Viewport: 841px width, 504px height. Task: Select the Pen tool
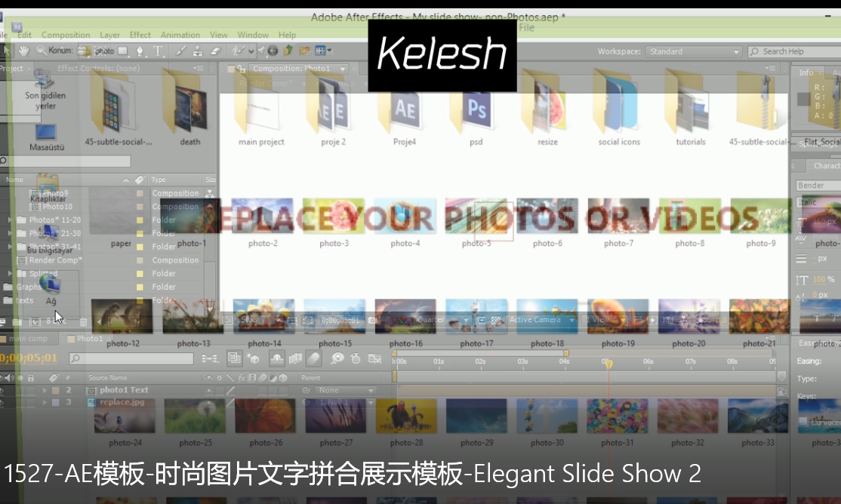click(140, 51)
